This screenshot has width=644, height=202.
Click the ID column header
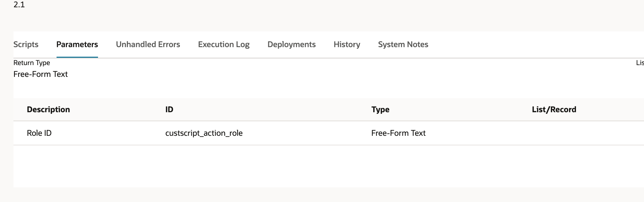(x=169, y=109)
